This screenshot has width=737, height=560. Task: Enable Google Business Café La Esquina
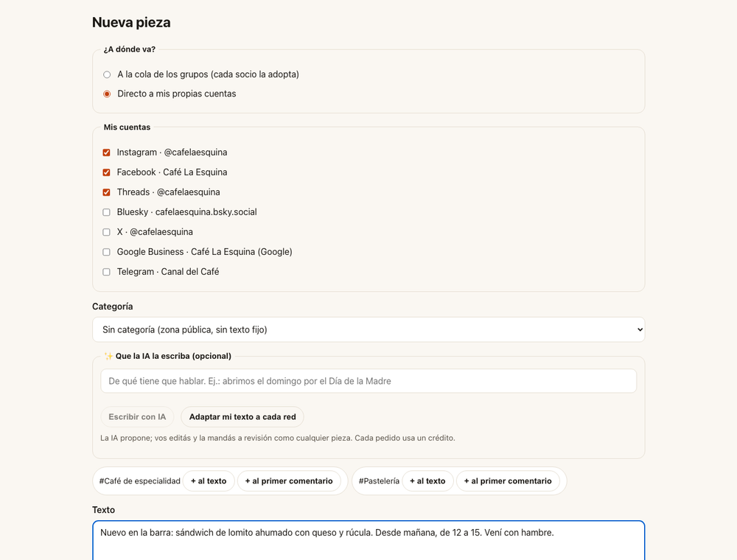107,252
